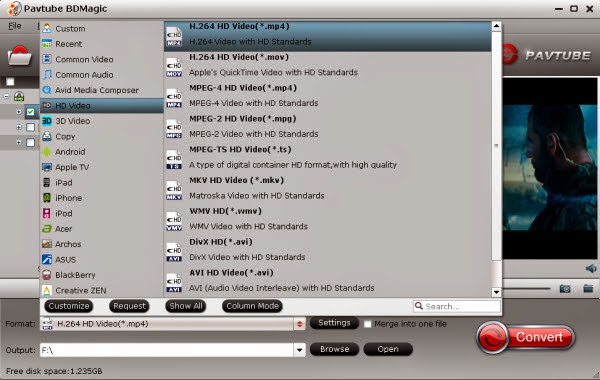Uncheck the first checked title checkbox
This screenshot has height=380, width=600.
click(x=31, y=112)
